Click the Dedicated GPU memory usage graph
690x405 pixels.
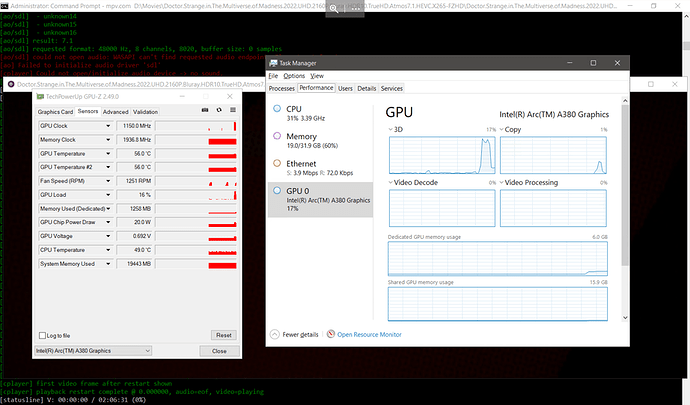coord(498,258)
